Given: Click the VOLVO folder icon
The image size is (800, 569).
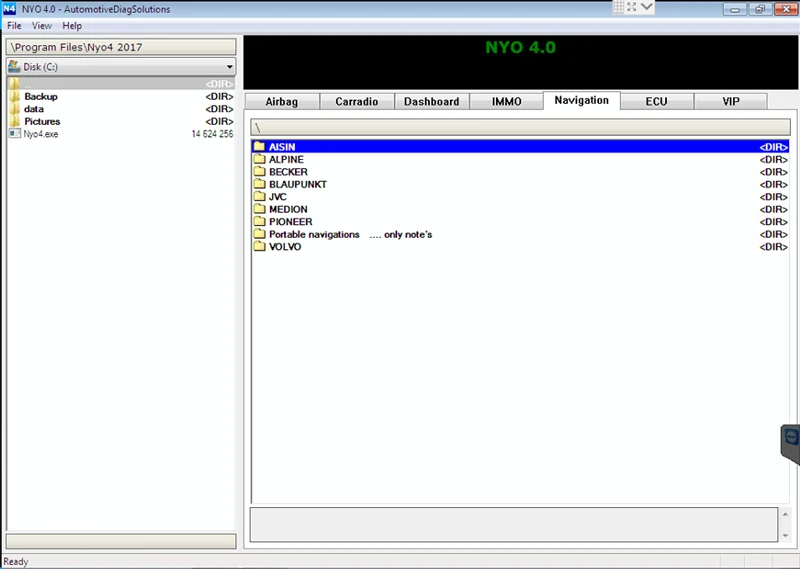Looking at the screenshot, I should point(260,246).
